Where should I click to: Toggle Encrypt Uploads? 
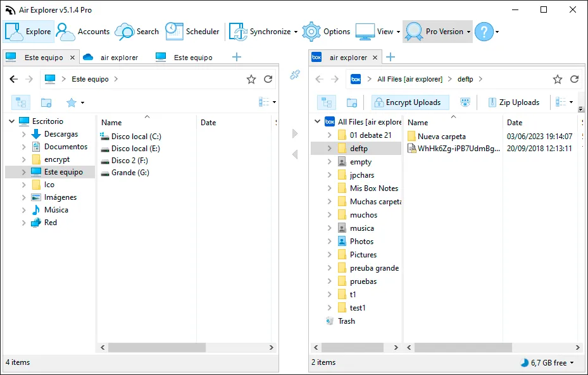[x=410, y=102]
